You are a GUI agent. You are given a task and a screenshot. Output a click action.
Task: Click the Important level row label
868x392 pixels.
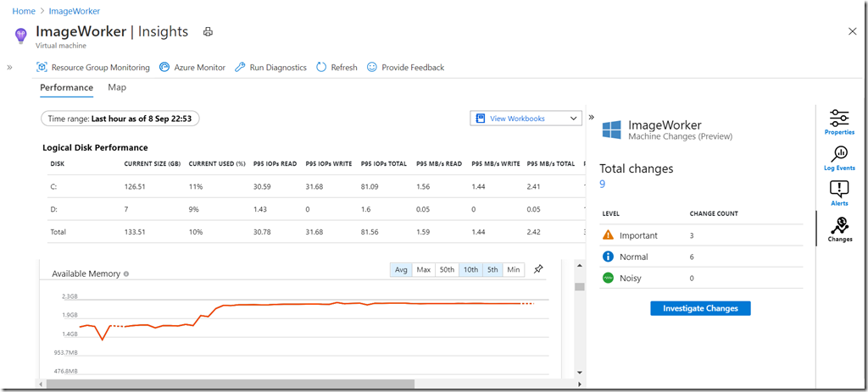[x=639, y=235]
